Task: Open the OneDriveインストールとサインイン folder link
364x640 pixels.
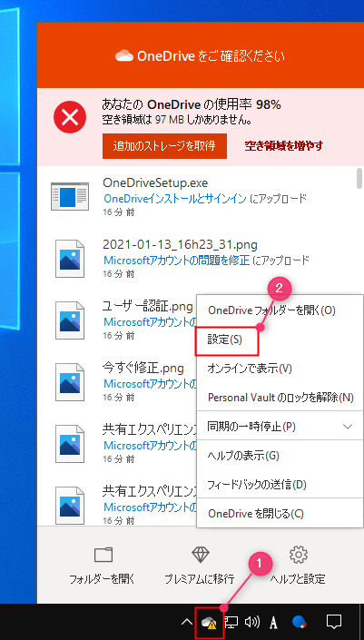Action: [x=175, y=199]
